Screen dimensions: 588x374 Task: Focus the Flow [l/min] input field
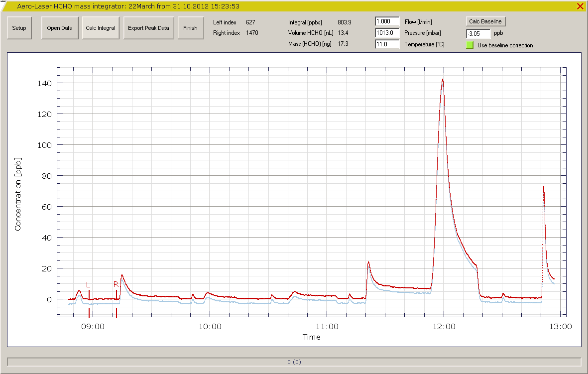[387, 22]
